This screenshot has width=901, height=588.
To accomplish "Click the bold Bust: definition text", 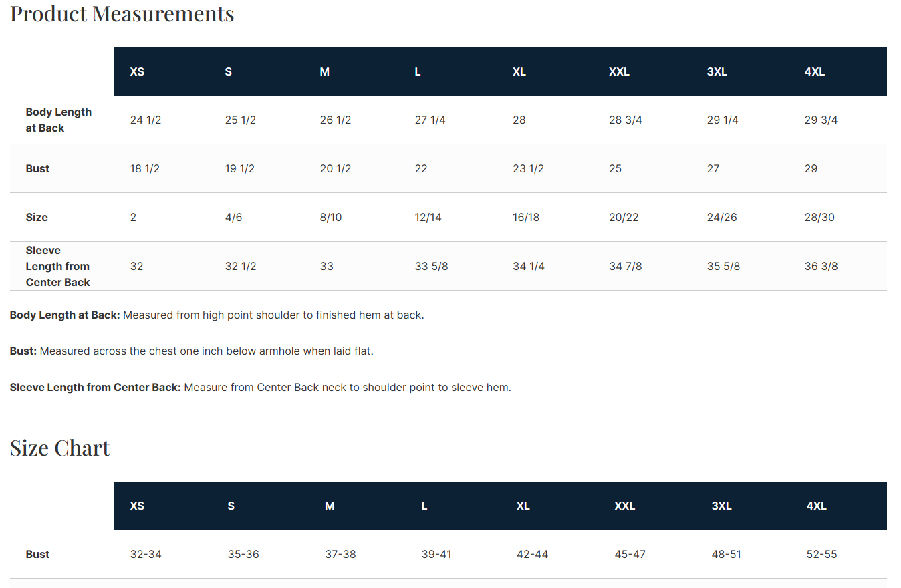I will point(23,351).
